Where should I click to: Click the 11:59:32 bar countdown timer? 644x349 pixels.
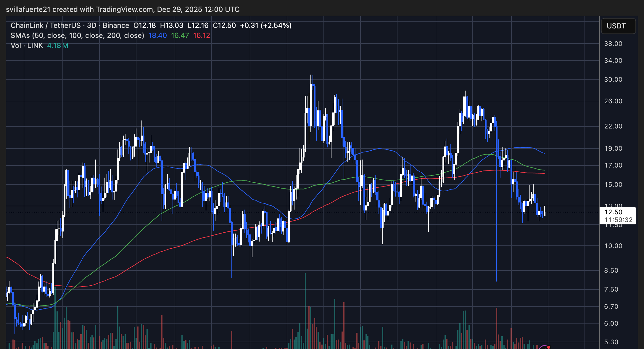(x=618, y=220)
